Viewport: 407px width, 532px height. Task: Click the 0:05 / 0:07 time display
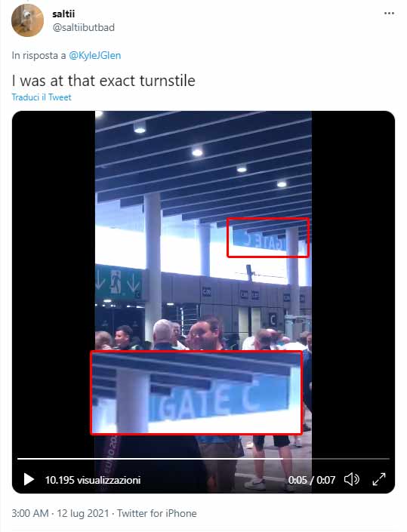point(312,480)
